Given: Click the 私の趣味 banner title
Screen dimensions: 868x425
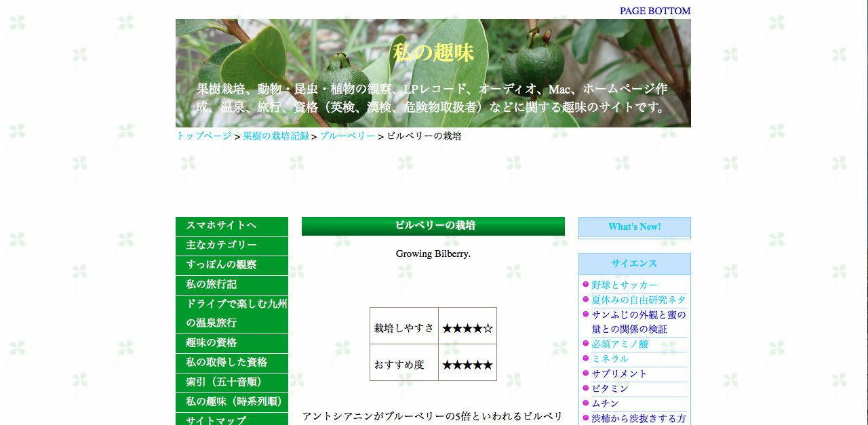Looking at the screenshot, I should point(433,53).
